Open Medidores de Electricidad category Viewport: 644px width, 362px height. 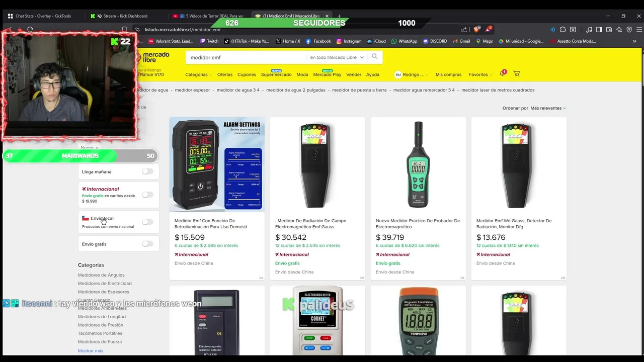click(x=105, y=283)
